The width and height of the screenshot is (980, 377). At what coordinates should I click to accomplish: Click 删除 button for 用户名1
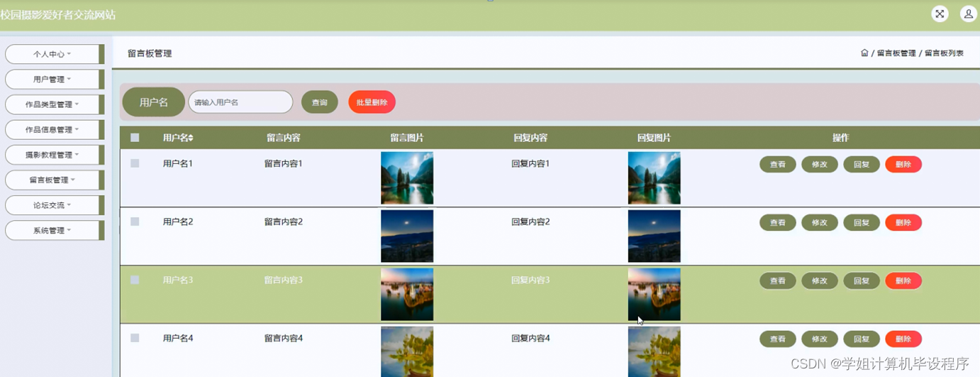(x=903, y=164)
